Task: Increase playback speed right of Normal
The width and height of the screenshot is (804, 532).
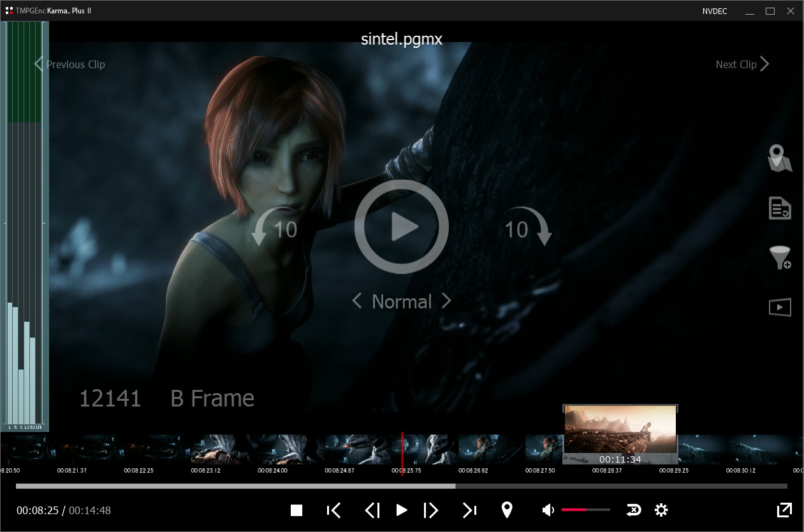Action: [x=446, y=301]
